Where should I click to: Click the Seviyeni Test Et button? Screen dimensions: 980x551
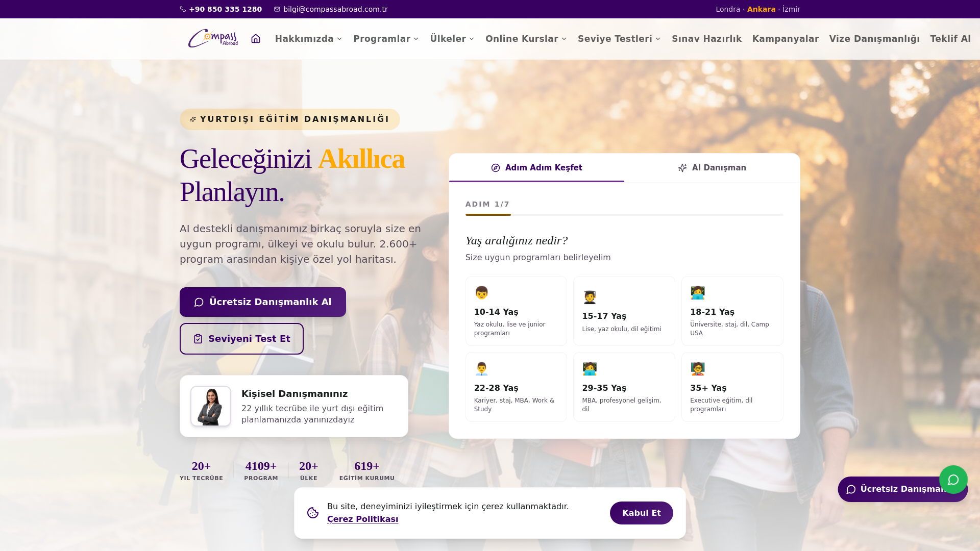[x=241, y=339]
